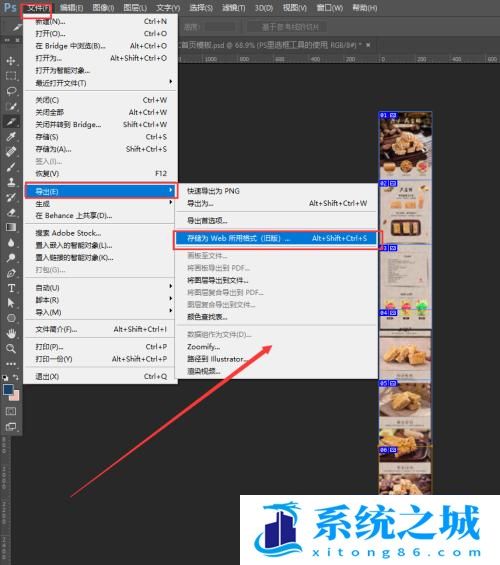
Task: Expand the 脚本(R) submenu arrow
Action: [x=171, y=298]
